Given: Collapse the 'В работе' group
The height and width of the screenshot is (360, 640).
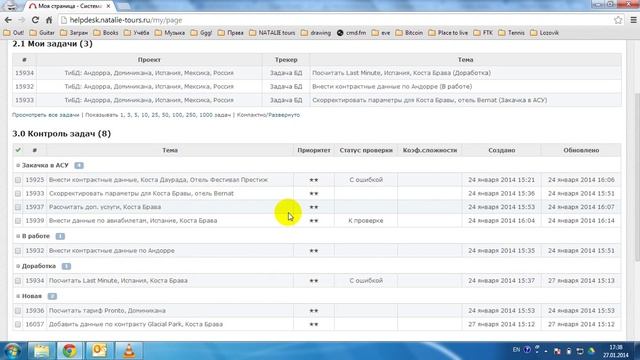Looking at the screenshot, I should click(18, 236).
